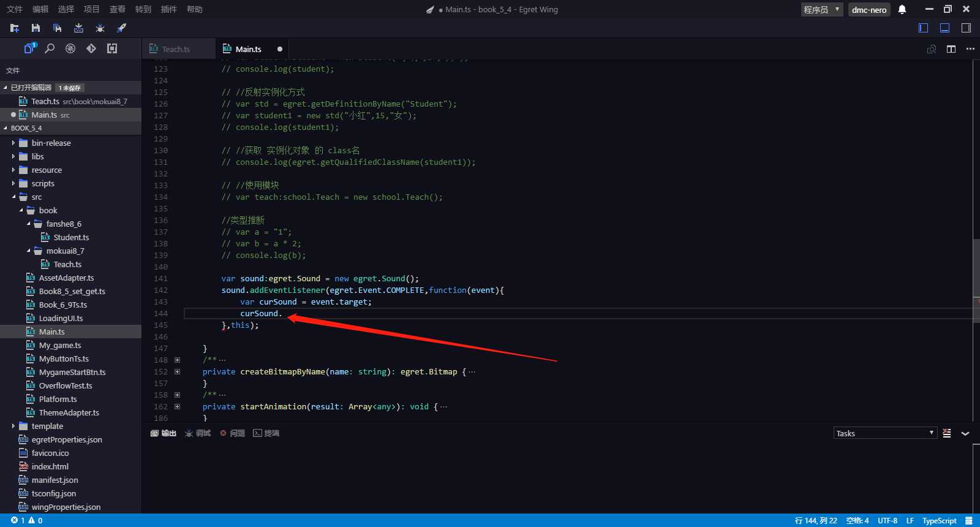The height and width of the screenshot is (527, 980).
Task: Collapse the bottom output panel
Action: point(965,433)
